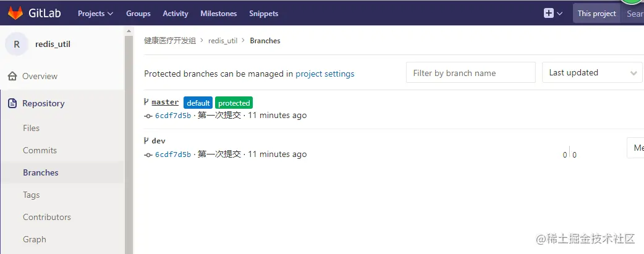Go to Groups in top navigation

coord(138,14)
